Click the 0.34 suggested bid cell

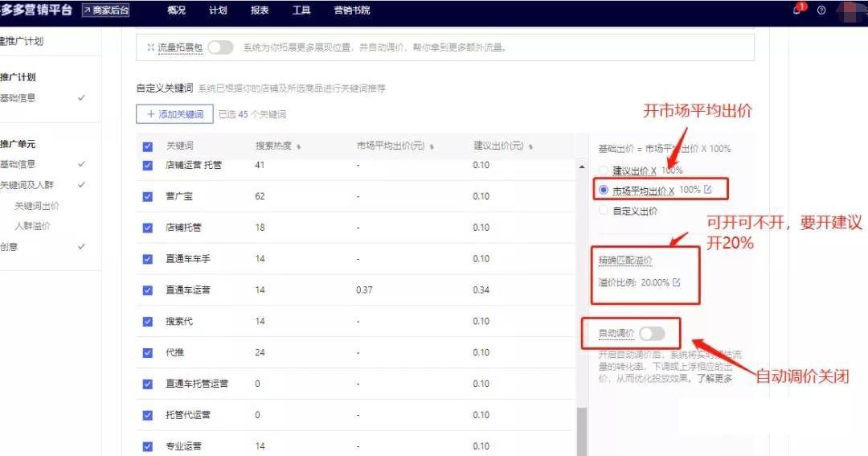pyautogui.click(x=481, y=290)
